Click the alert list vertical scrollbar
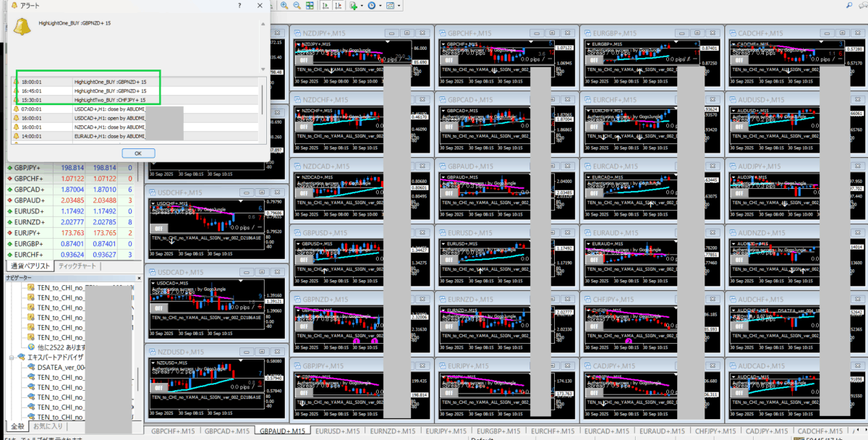Image resolution: width=868 pixels, height=440 pixels. tap(263, 109)
